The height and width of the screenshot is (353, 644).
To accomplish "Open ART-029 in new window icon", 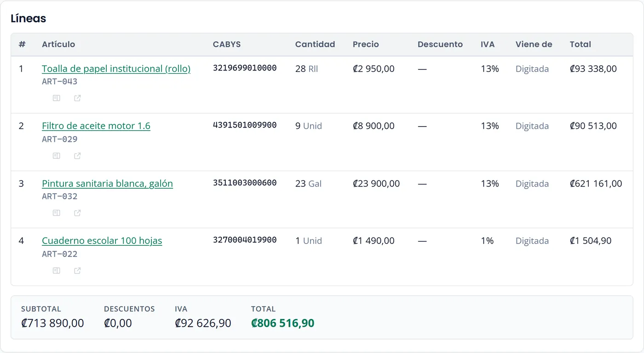I will coord(77,156).
